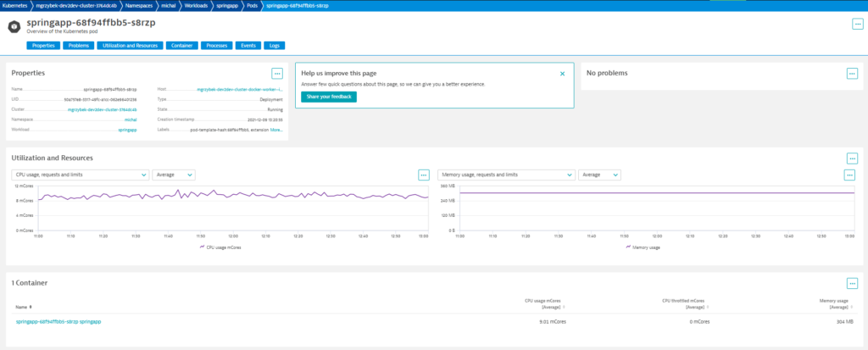Jump to the Logs section tab
Image resolution: width=868 pixels, height=350 pixels.
pyautogui.click(x=275, y=46)
